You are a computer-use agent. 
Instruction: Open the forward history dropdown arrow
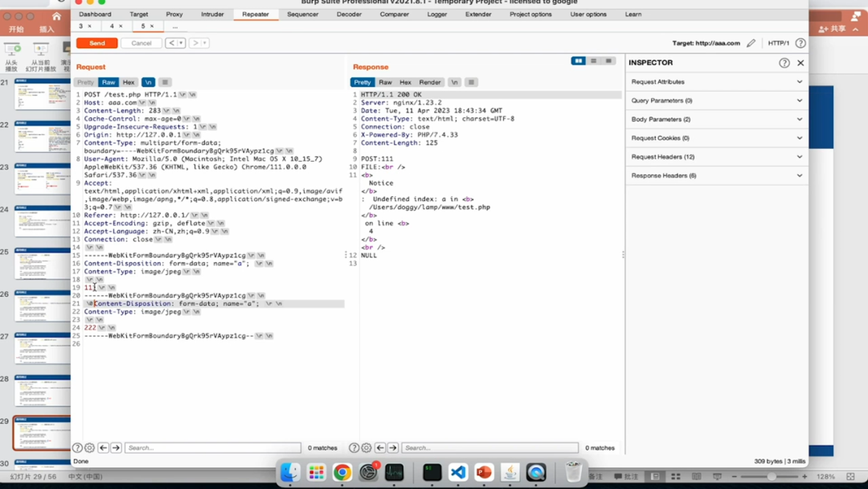coord(205,43)
